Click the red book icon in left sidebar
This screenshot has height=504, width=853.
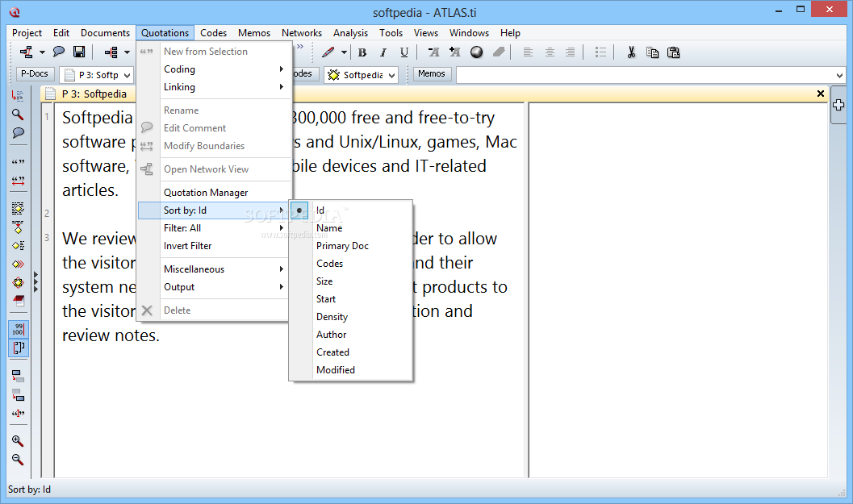click(x=18, y=301)
